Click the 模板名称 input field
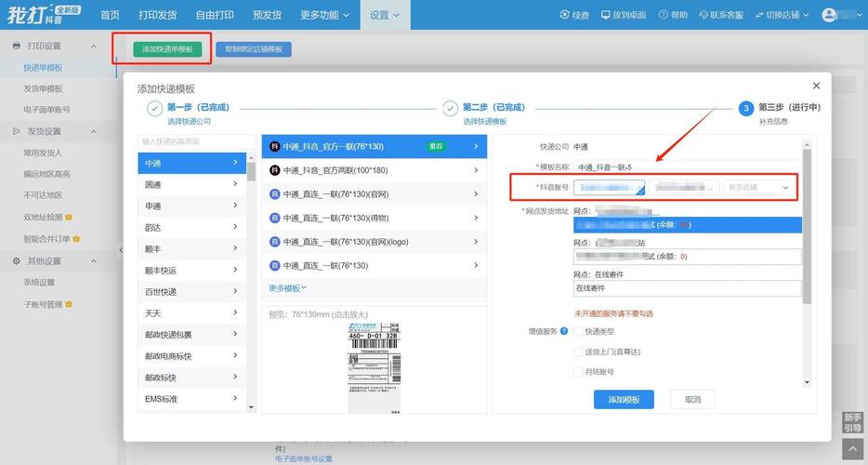868x465 pixels. click(x=687, y=166)
